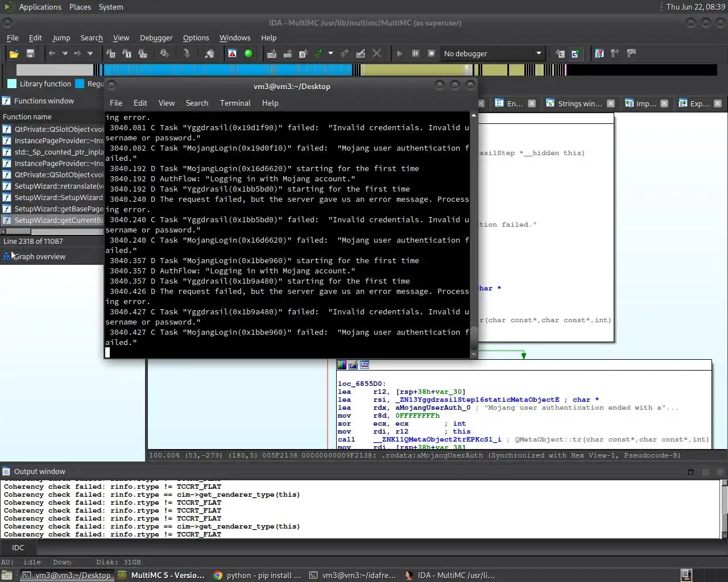
Task: Click the gray X delete toolbar icon
Action: (x=377, y=53)
